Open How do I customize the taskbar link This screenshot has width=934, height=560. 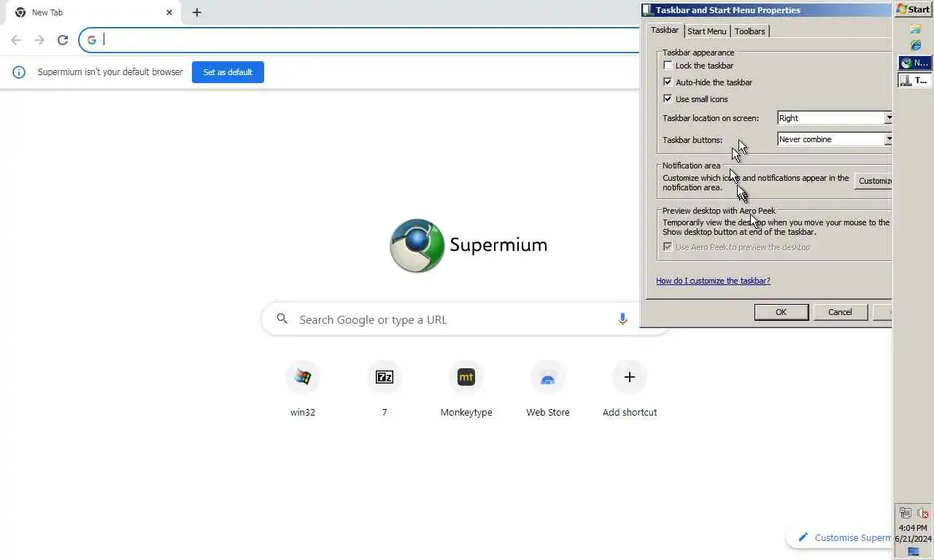713,281
